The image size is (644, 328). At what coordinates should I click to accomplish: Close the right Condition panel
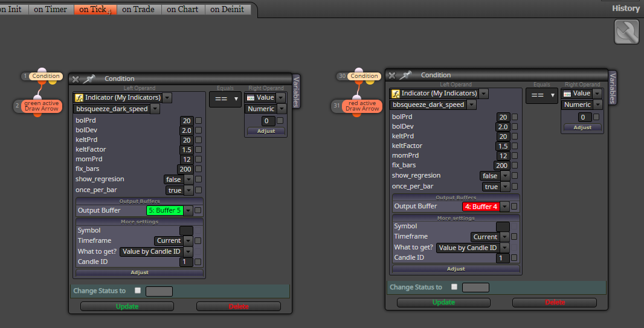[x=392, y=75]
